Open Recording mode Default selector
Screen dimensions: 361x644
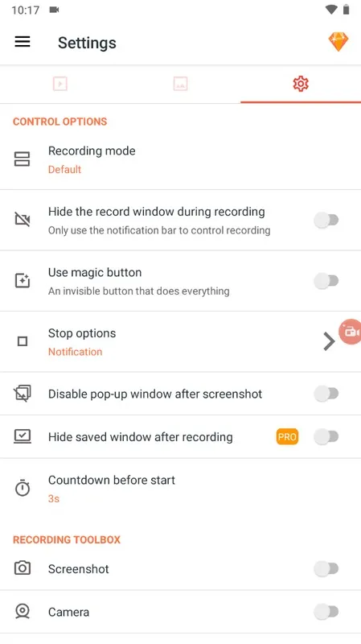coord(180,159)
